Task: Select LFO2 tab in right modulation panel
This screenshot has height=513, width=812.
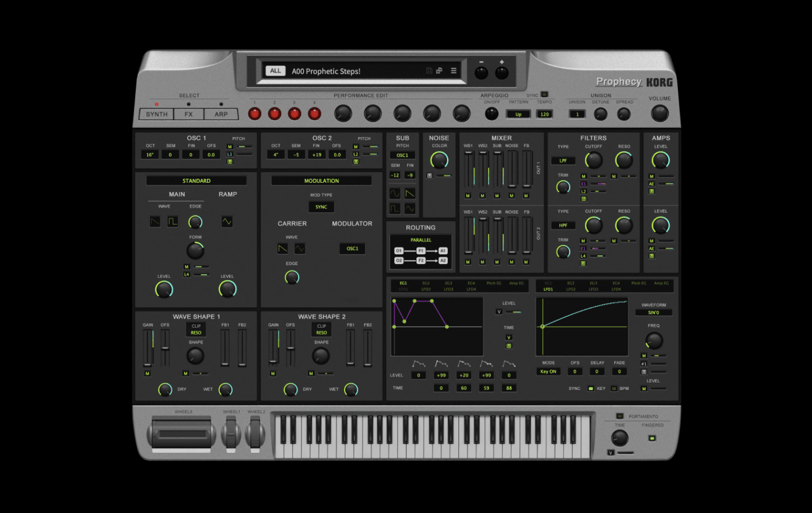Action: [x=571, y=289]
